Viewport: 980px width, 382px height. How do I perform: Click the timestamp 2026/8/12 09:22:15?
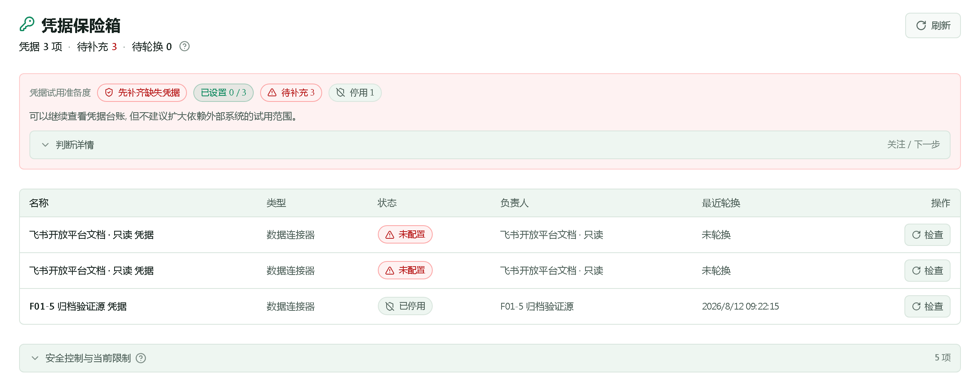pyautogui.click(x=740, y=306)
